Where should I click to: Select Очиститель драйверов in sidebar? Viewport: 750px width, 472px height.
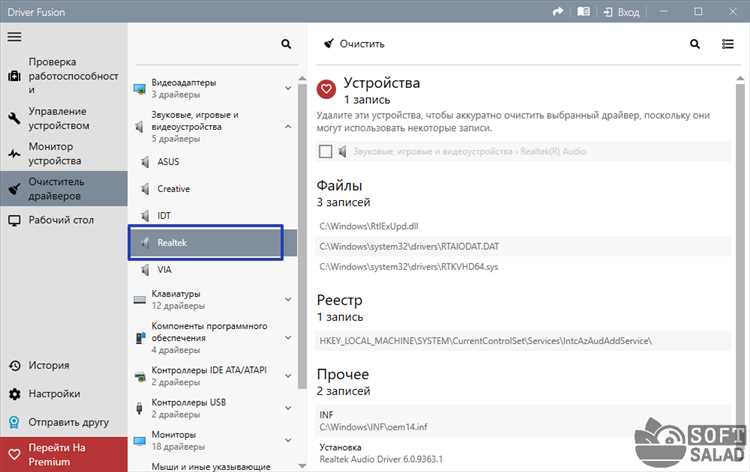click(x=64, y=189)
